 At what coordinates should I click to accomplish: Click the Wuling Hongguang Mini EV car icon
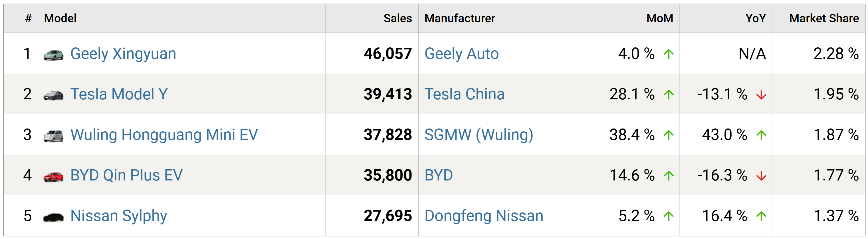(x=53, y=136)
